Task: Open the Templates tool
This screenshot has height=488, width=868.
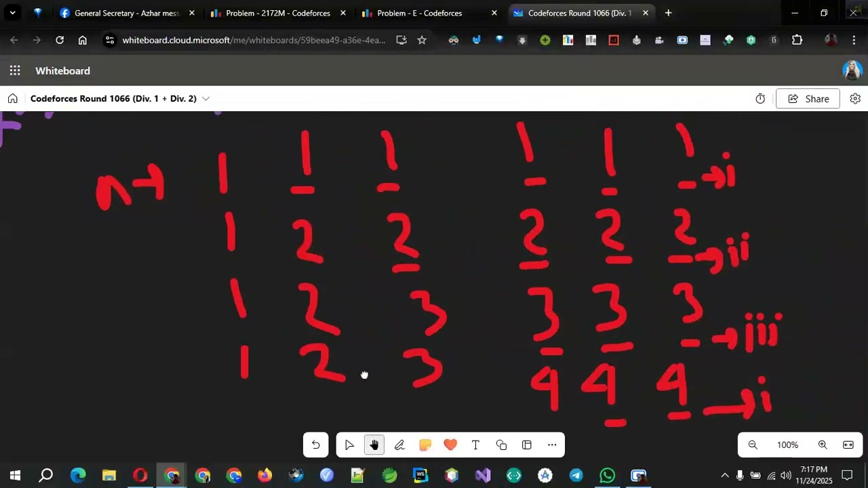Action: pos(527,445)
